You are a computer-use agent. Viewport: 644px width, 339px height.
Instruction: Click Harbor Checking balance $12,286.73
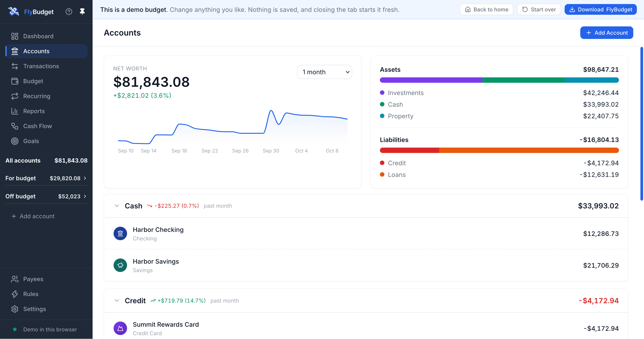coord(601,234)
